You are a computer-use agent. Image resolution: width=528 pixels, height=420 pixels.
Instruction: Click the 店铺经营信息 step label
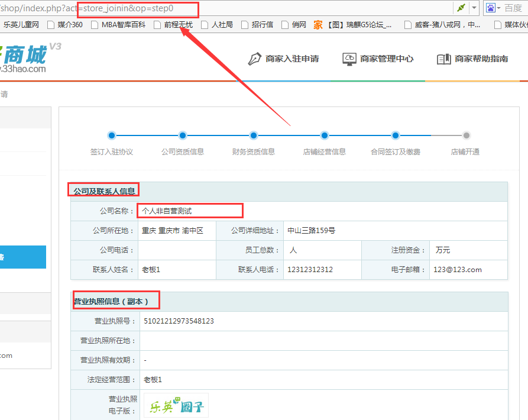coord(324,152)
